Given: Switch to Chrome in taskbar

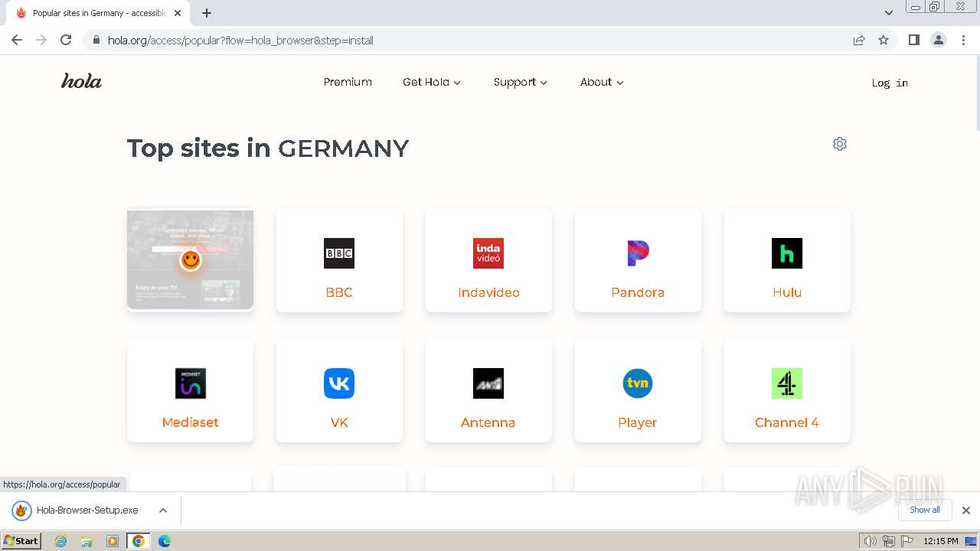Looking at the screenshot, I should (x=139, y=541).
